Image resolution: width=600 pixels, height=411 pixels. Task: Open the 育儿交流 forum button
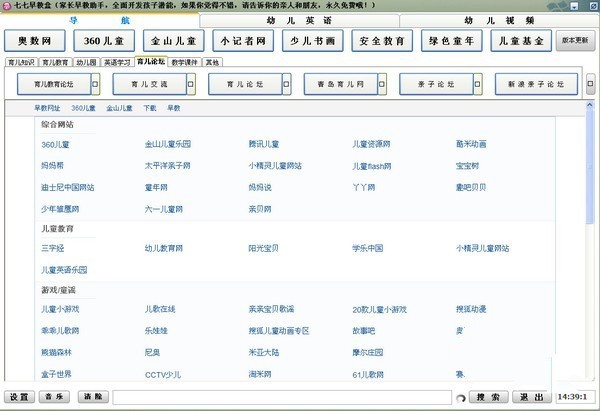[150, 84]
